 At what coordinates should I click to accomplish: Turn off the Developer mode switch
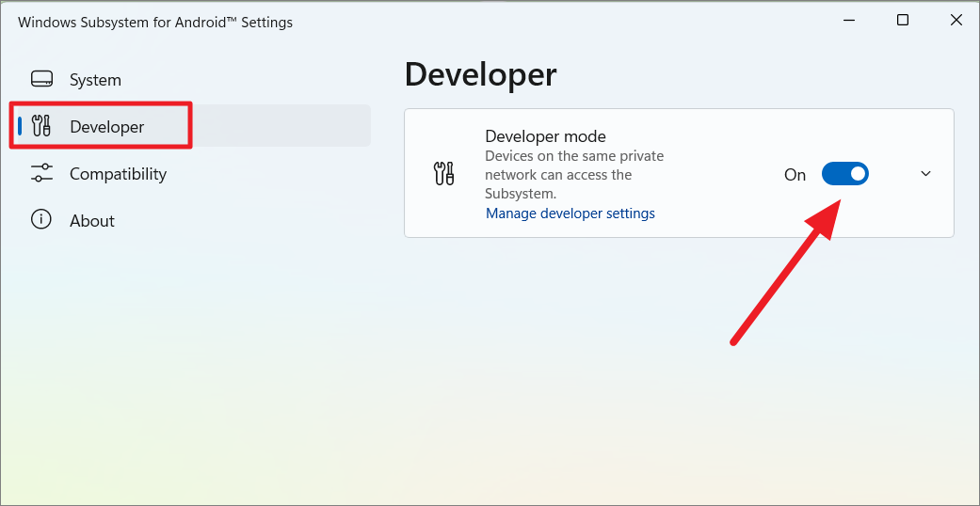point(845,174)
